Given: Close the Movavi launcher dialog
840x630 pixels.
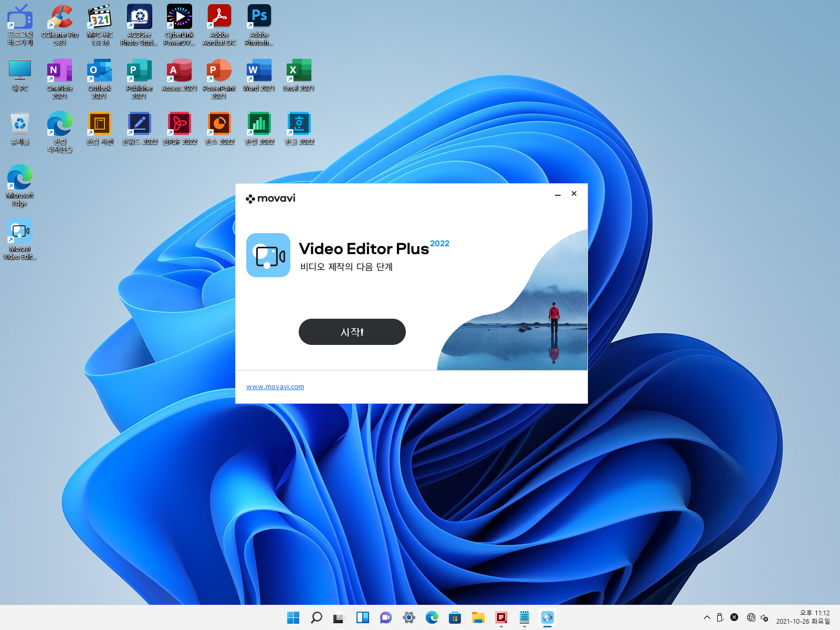Looking at the screenshot, I should click(574, 194).
